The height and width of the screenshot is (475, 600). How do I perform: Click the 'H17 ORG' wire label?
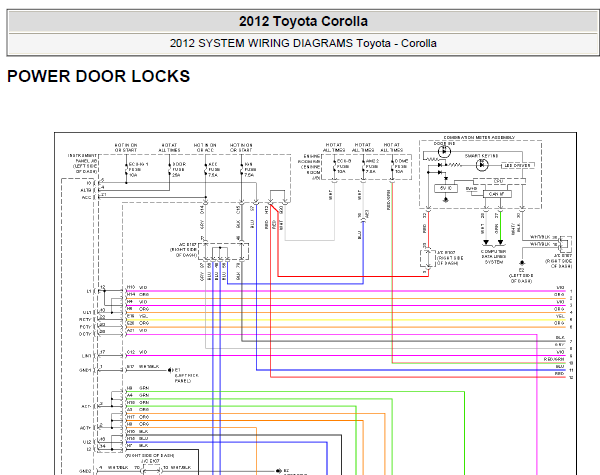pos(138,417)
